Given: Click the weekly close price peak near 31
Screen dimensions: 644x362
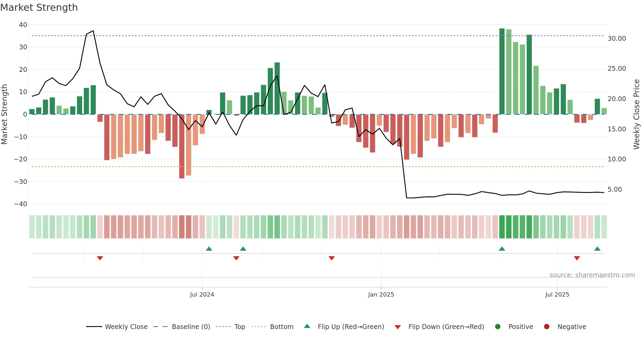Looking at the screenshot, I should point(93,31).
